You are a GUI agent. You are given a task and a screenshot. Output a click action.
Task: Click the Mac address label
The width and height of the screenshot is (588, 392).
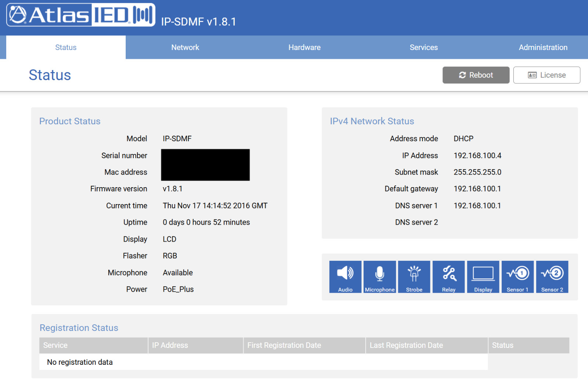[126, 172]
